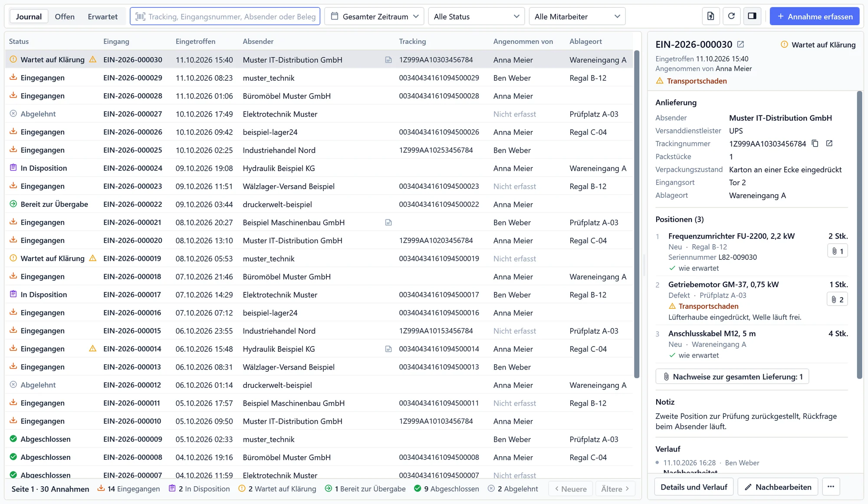The width and height of the screenshot is (868, 504).
Task: Select row EIN-2026-000009 muster_technik
Action: [x=319, y=439]
